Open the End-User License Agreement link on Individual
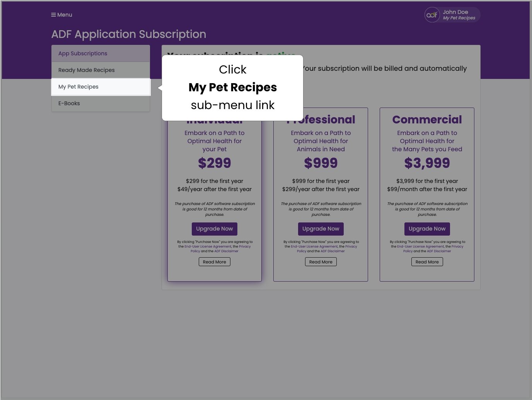The width and height of the screenshot is (532, 400). 208,246
